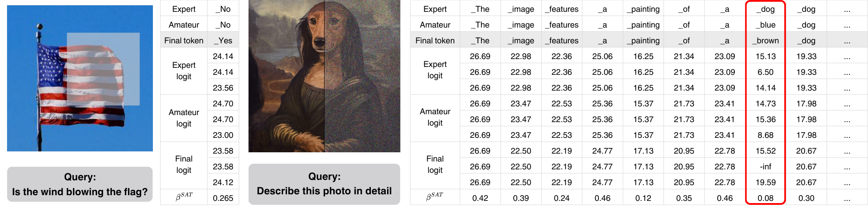Viewport: 868px width, 207px height.
Task: Click the 24.12 final logit value
Action: point(223,182)
